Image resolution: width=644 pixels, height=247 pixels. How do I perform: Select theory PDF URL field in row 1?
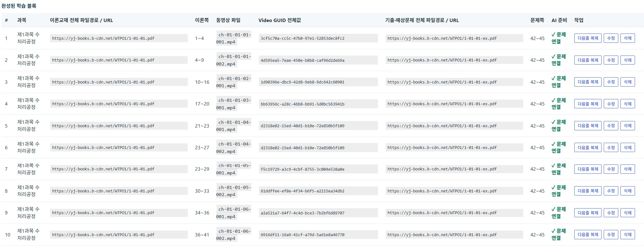pos(119,38)
